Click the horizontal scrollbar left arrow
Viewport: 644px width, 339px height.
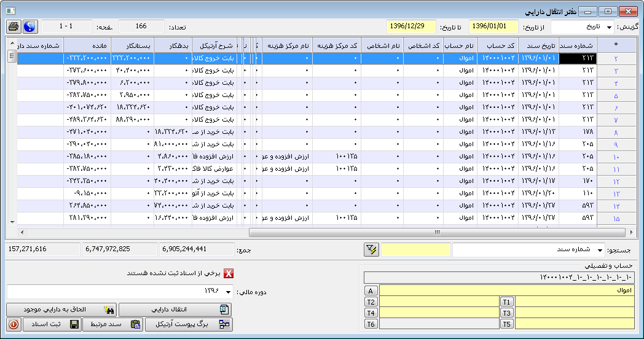tap(22, 232)
